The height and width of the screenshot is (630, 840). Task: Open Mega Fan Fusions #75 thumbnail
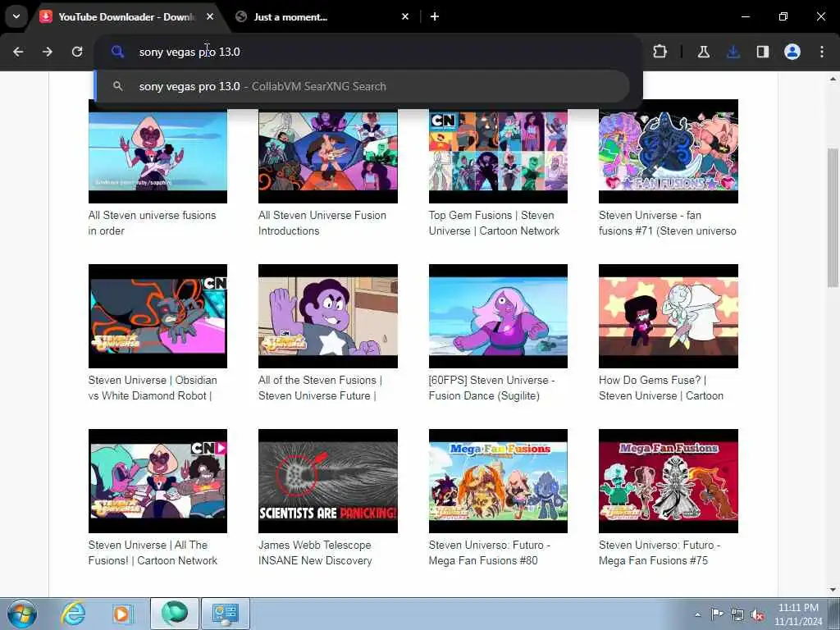pos(668,481)
